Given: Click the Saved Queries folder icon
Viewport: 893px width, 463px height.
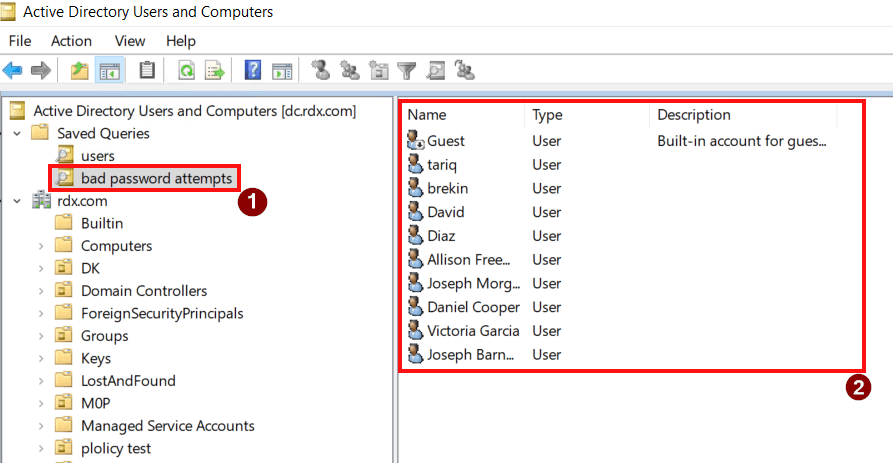Looking at the screenshot, I should (x=40, y=133).
